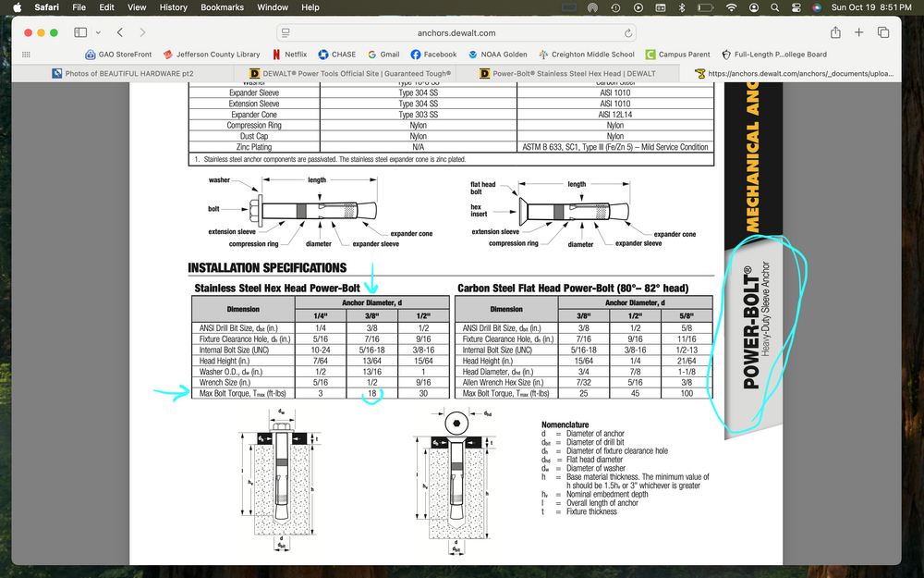Viewport: 924px width, 578px height.
Task: Open the NOAA Golden bookmark
Action: [x=497, y=55]
